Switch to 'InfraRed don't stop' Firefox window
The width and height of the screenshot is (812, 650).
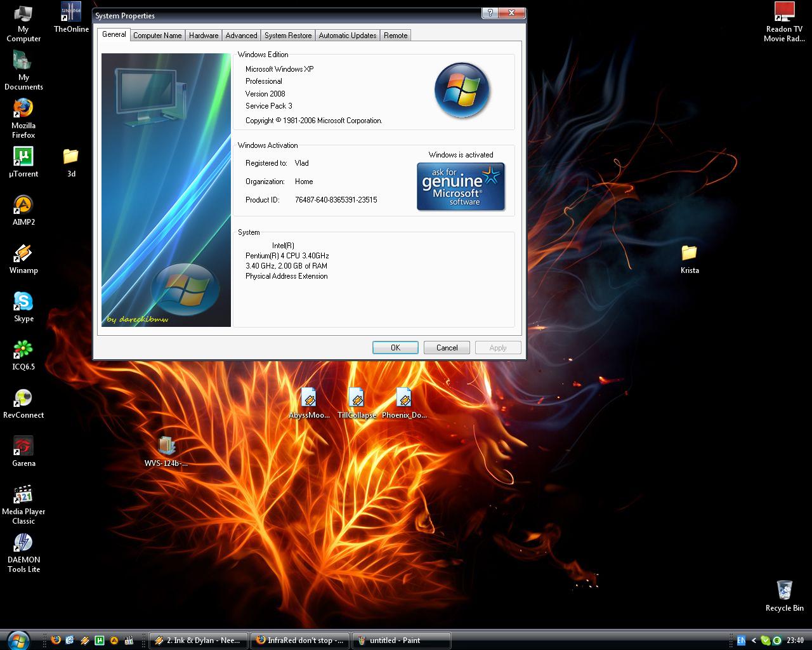[300, 640]
